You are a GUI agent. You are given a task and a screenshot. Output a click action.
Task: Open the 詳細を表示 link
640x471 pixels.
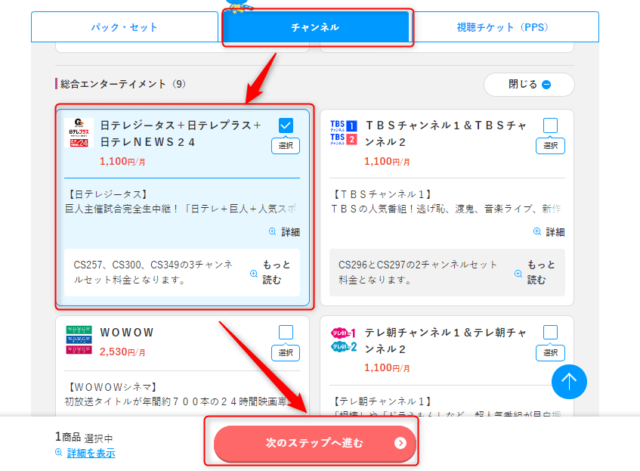pyautogui.click(x=91, y=453)
